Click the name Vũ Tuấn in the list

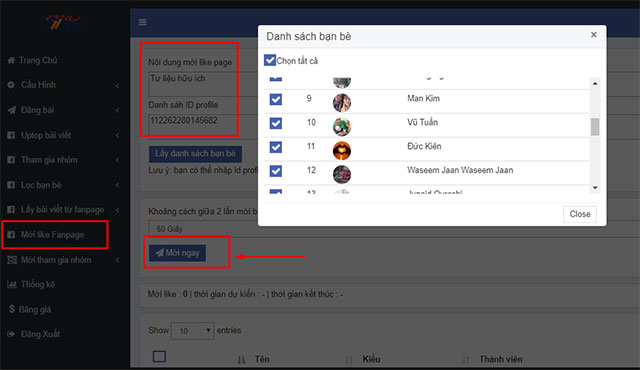coord(422,122)
